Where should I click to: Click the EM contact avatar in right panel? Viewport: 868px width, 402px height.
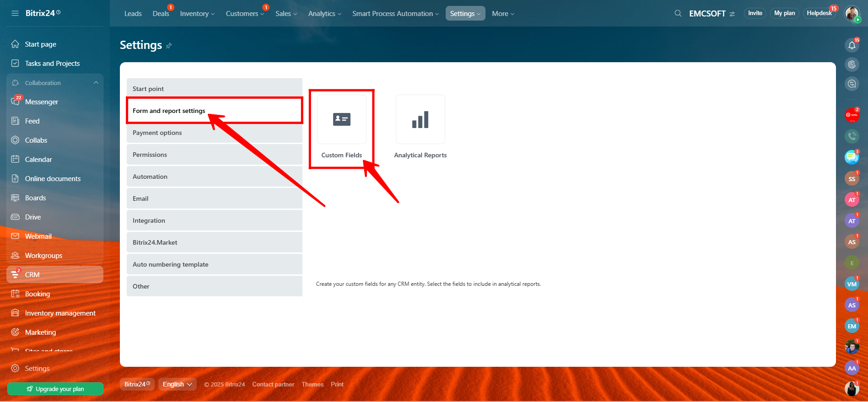pyautogui.click(x=852, y=326)
